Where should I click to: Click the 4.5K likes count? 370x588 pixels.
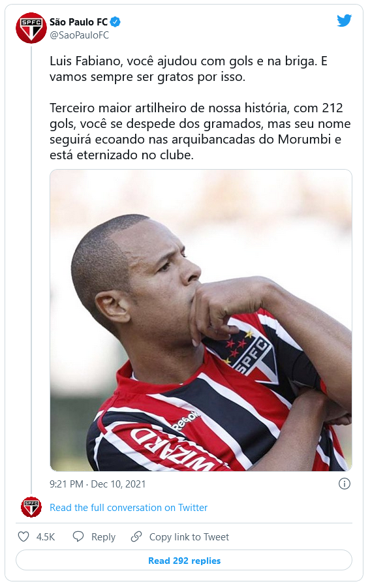tap(46, 537)
